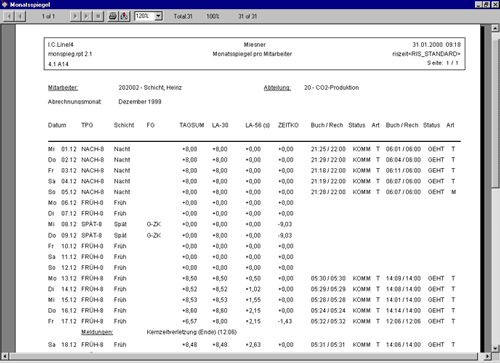Click the horizontal scrollbar right arrow

click(488, 356)
